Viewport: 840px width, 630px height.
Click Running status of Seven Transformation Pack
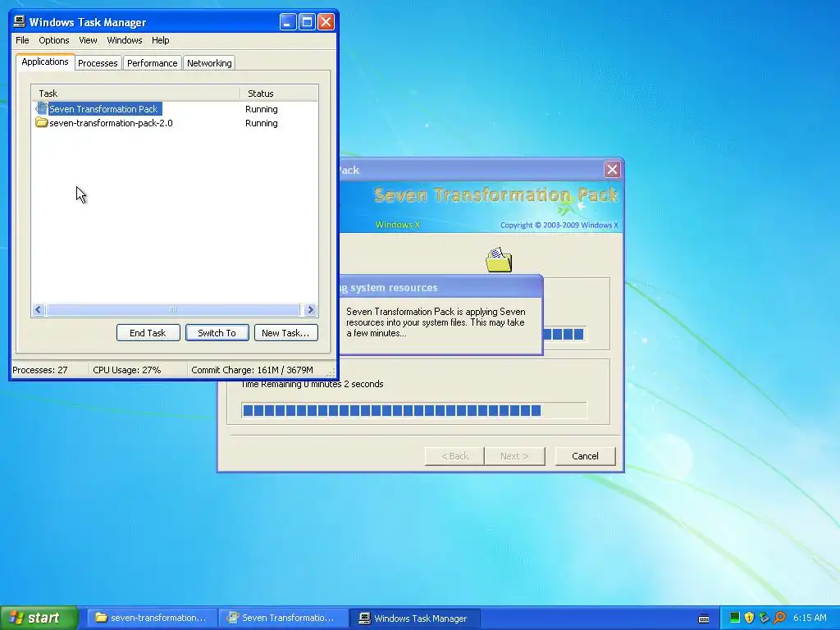coord(262,109)
